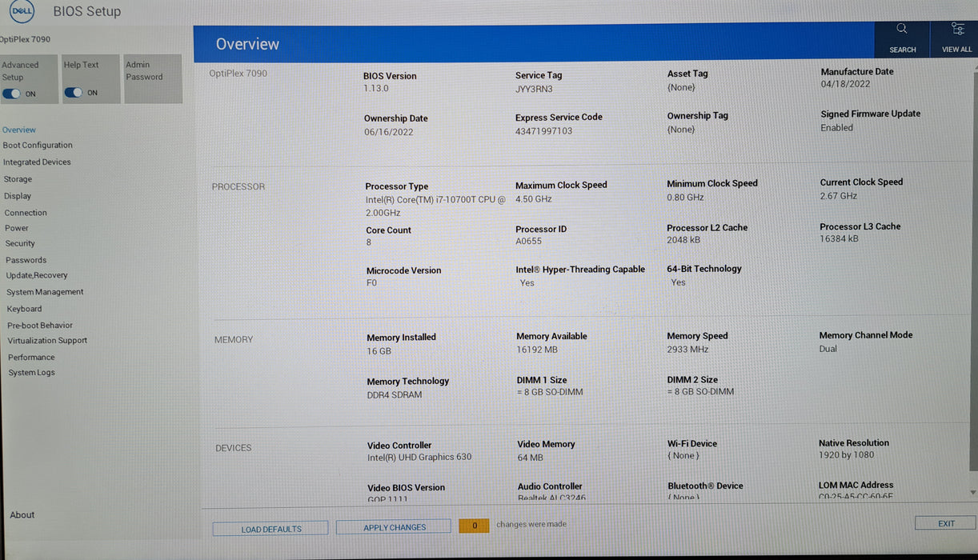Click Processor ID value A0655
The width and height of the screenshot is (978, 560).
[x=528, y=241]
